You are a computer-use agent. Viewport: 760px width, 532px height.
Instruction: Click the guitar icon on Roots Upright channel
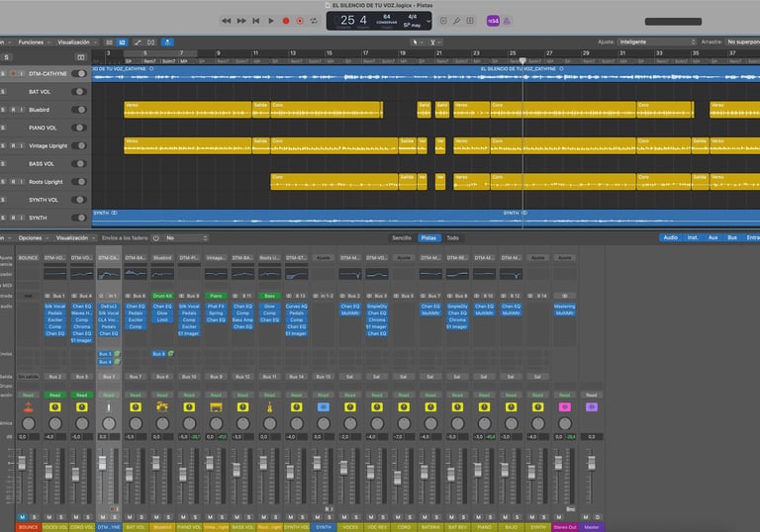(x=269, y=406)
